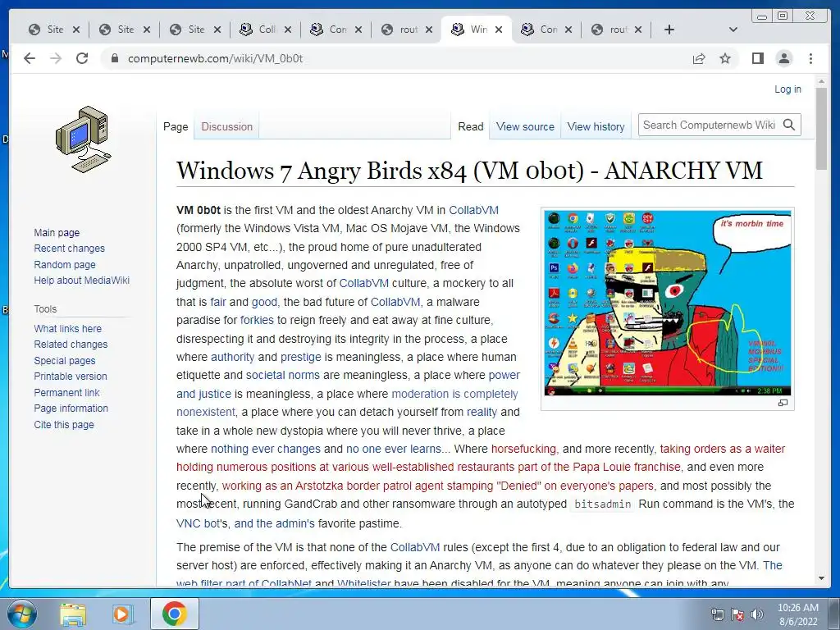
Task: Click the taskbar clock showing 10:26 AM
Action: click(x=797, y=614)
